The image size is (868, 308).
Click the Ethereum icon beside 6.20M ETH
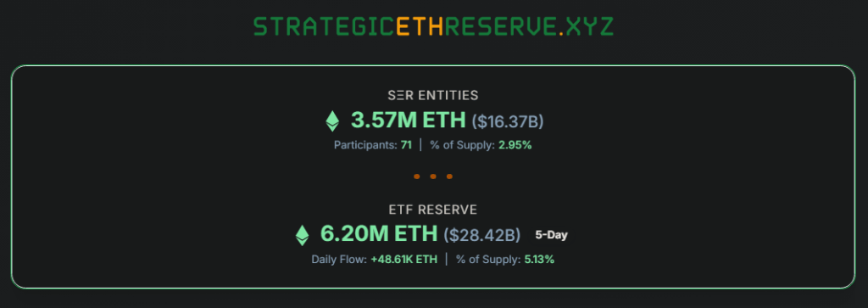coord(302,235)
